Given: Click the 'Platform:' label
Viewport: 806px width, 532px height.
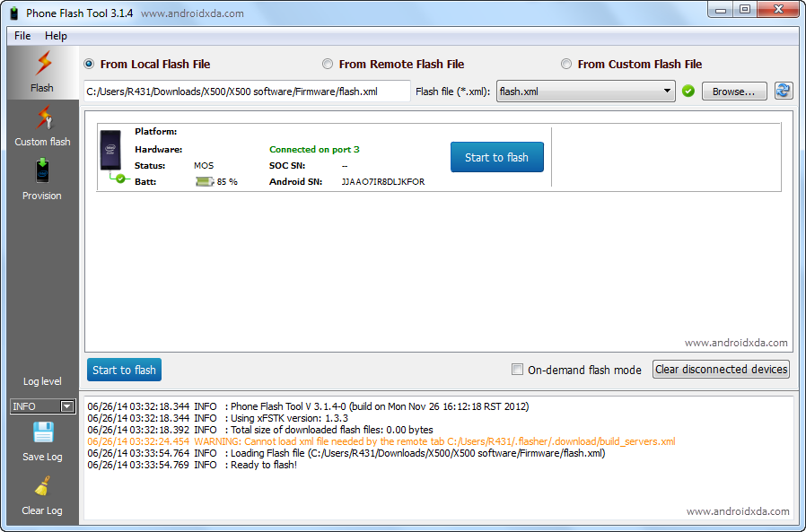Looking at the screenshot, I should tap(156, 132).
